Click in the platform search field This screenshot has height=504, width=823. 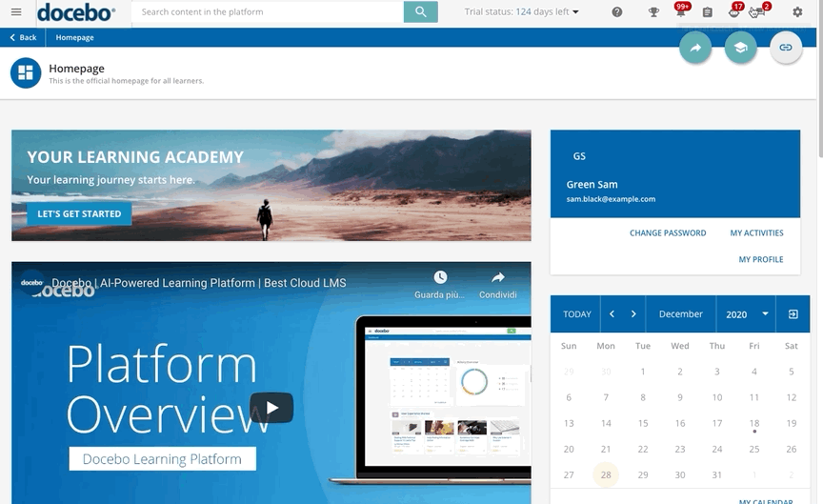(x=267, y=12)
